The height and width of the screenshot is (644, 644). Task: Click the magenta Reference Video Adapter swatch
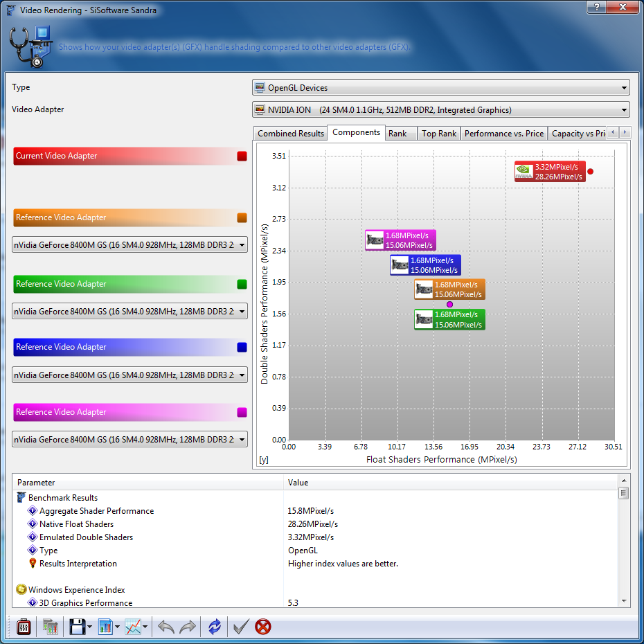click(242, 412)
